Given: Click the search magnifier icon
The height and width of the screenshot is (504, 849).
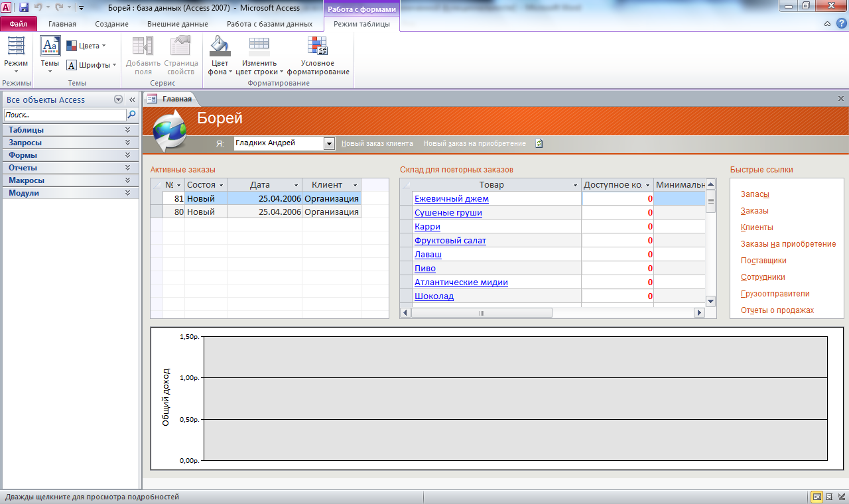Looking at the screenshot, I should pyautogui.click(x=131, y=115).
